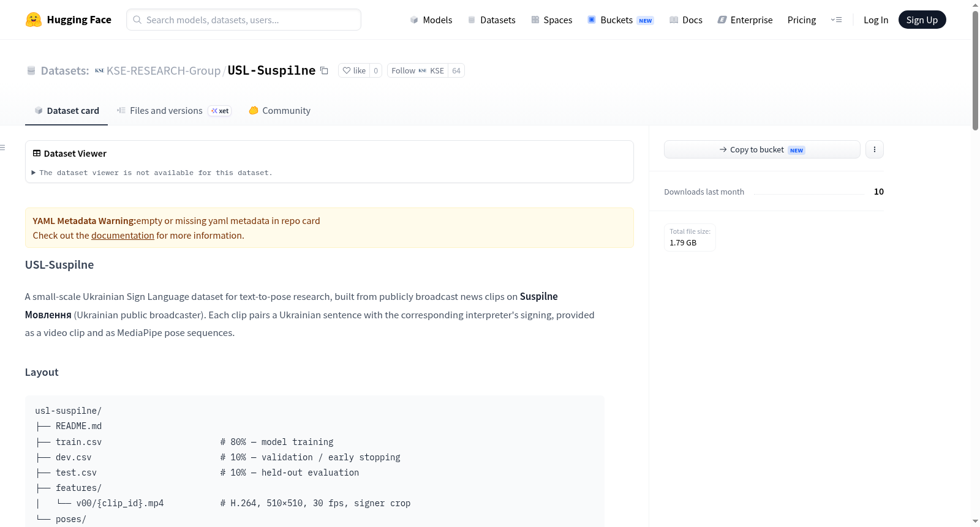Click README.md in the layout tree

78,426
